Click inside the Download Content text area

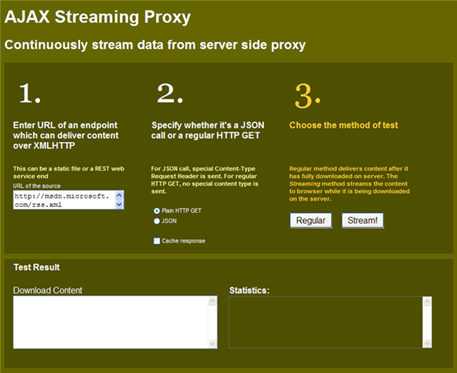click(111, 322)
